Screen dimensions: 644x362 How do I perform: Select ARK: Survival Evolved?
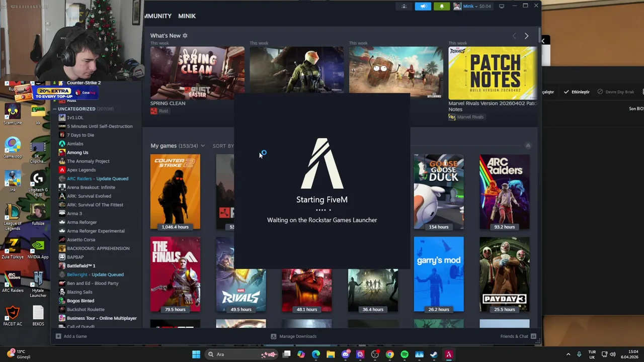(89, 196)
